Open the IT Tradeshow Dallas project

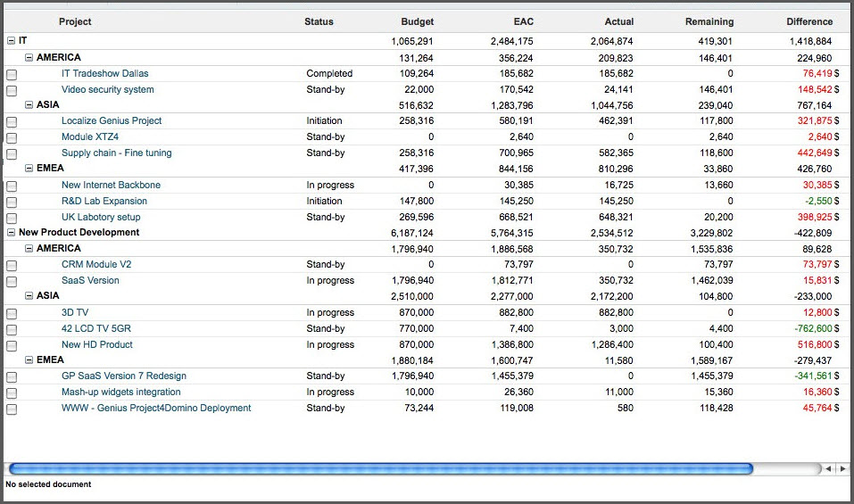(104, 73)
